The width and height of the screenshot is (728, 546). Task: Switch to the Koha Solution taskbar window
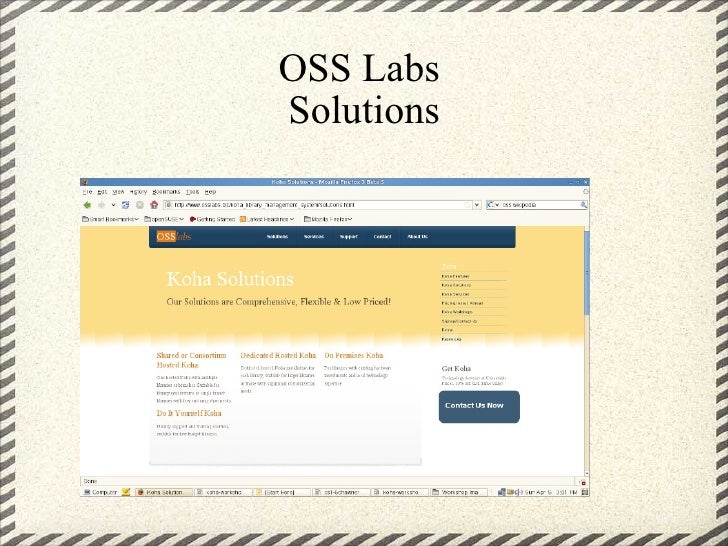pos(164,492)
